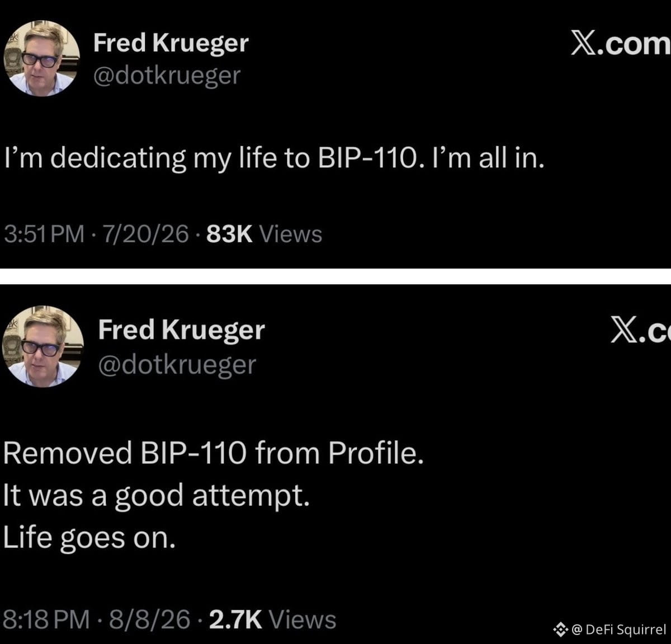Click the 'Life goes on.' line
Screen dimensions: 671x644
coord(89,538)
